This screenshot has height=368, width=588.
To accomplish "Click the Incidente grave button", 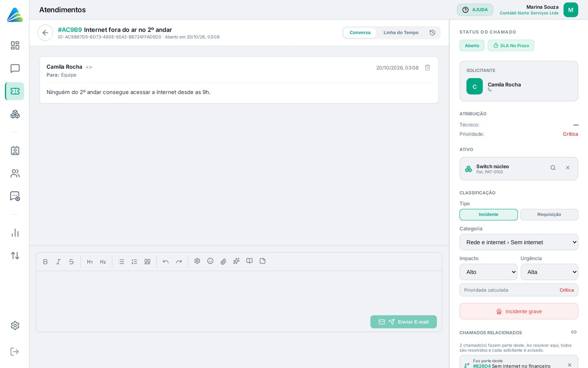I will coord(519,311).
